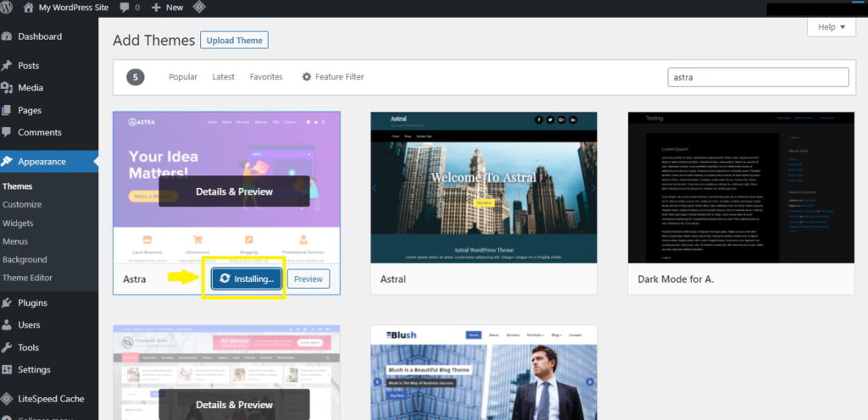
Task: Open the Widgets submenu link
Action: [18, 224]
